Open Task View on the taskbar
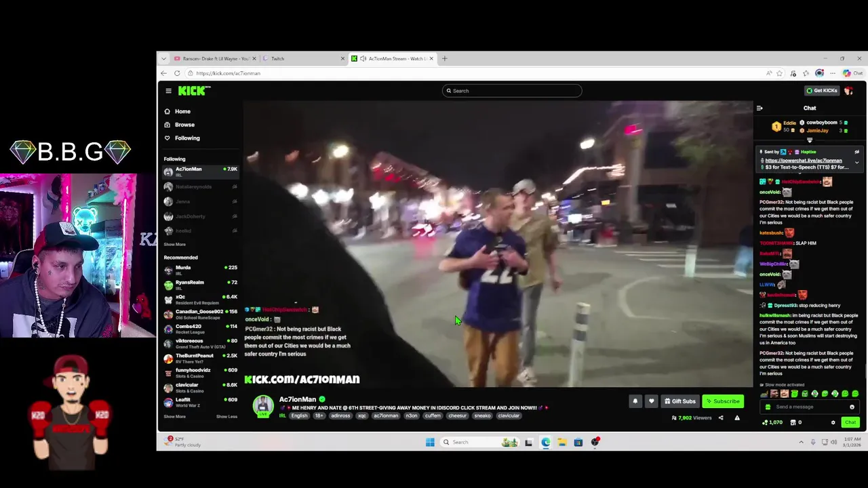Viewport: 868px width, 488px height. pyautogui.click(x=528, y=443)
